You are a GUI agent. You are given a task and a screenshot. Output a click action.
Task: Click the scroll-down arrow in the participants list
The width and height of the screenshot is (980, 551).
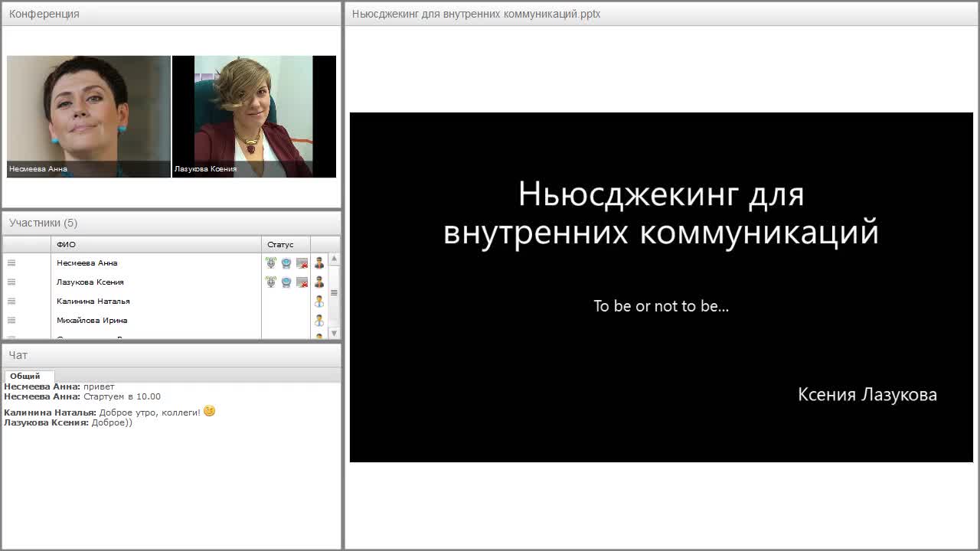(335, 332)
